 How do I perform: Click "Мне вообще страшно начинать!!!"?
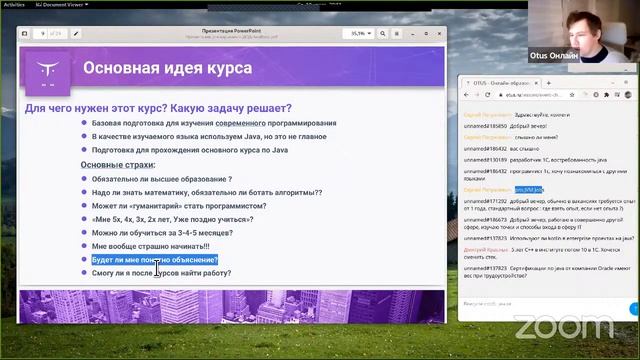point(150,246)
